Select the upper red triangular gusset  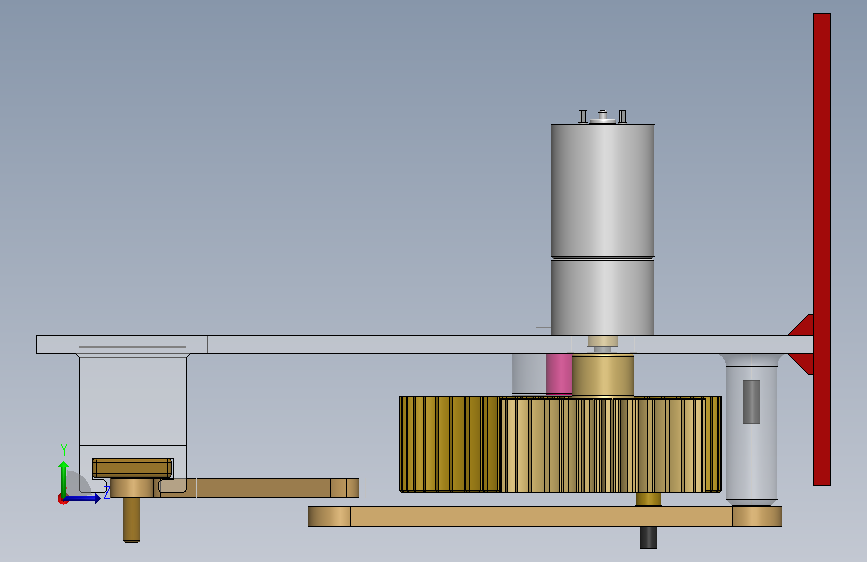(x=802, y=325)
